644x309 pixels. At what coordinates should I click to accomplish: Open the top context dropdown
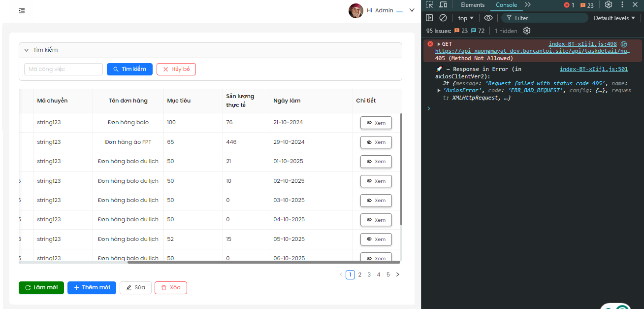pos(466,18)
